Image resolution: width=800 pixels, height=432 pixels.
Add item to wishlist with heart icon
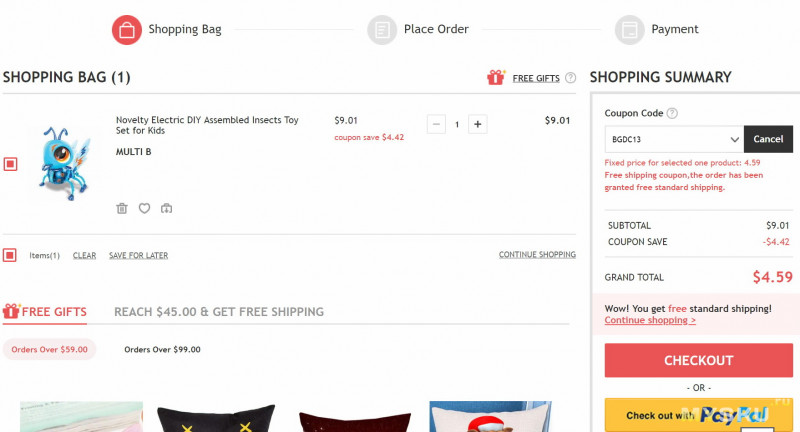[144, 208]
